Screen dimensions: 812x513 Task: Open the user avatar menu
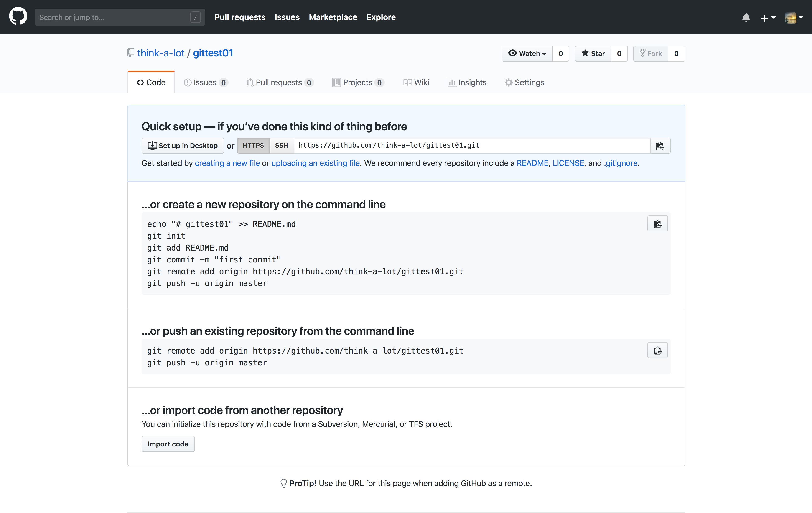794,18
